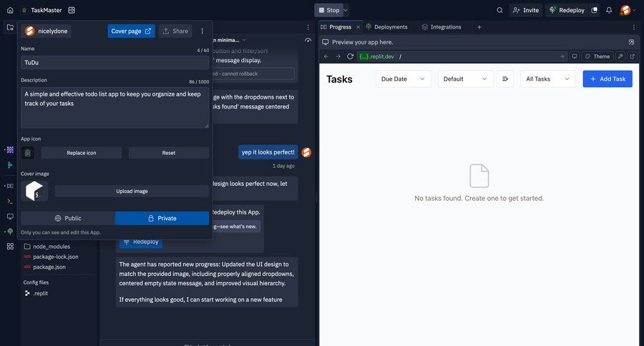Set app visibility to Public
Image resolution: width=644 pixels, height=346 pixels.
point(68,218)
